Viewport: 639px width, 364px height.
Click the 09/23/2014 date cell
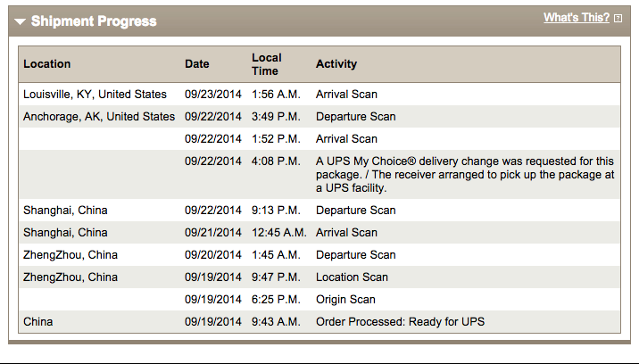pyautogui.click(x=212, y=95)
